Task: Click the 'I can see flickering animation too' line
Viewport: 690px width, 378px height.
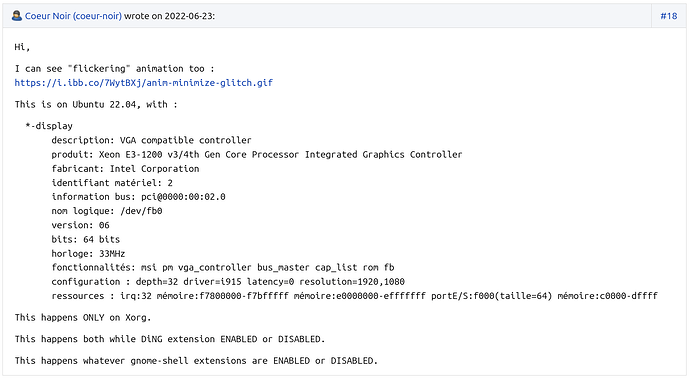Action: 114,69
